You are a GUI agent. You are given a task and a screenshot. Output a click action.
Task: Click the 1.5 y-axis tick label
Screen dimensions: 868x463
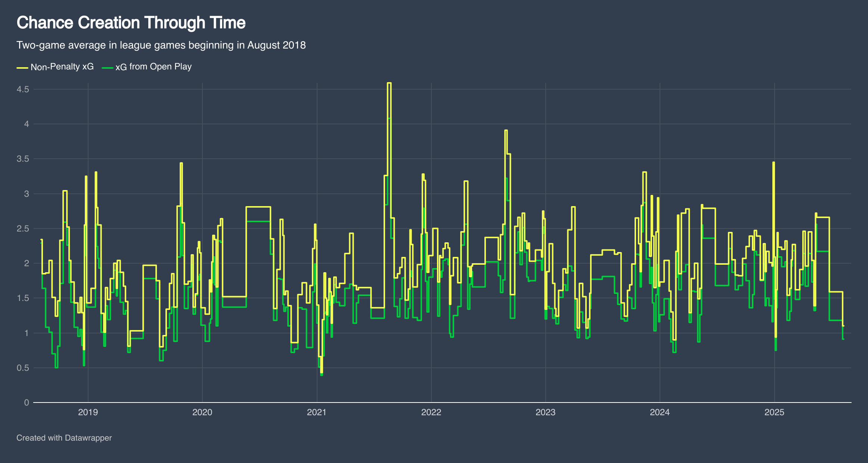point(22,298)
